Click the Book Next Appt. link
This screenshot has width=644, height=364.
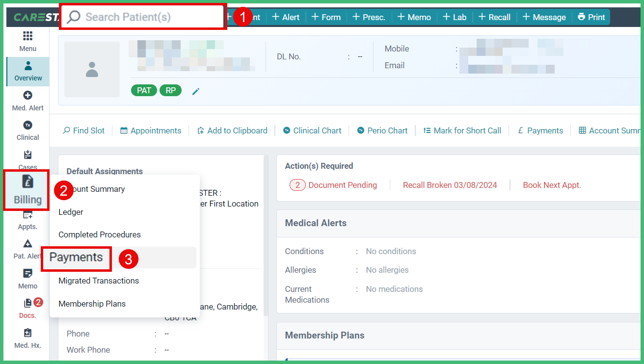click(x=552, y=185)
